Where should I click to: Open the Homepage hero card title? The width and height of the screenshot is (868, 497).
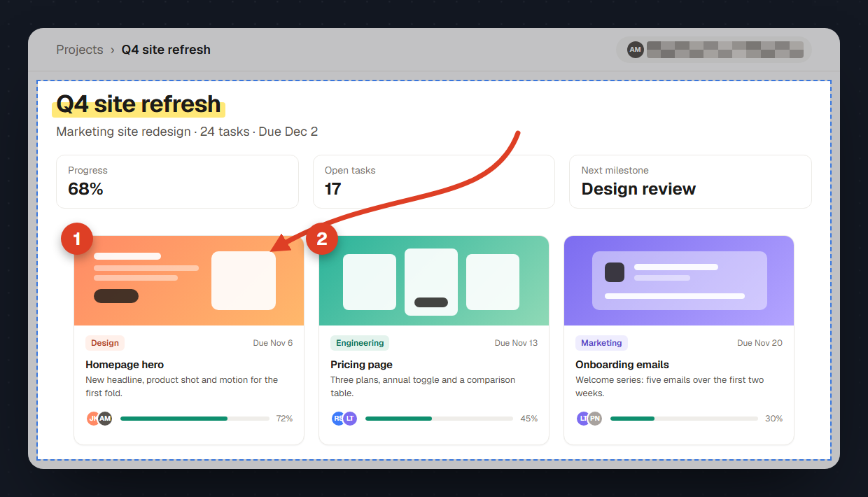pos(125,365)
